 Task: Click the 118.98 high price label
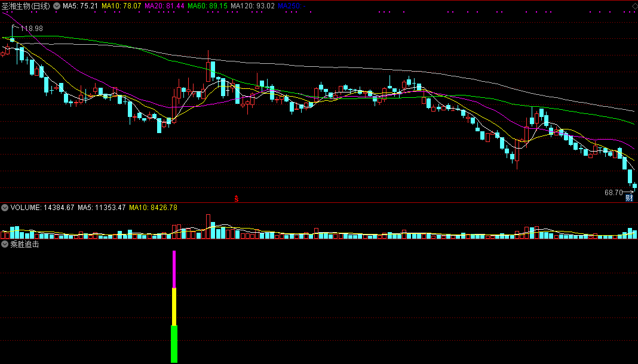point(31,29)
